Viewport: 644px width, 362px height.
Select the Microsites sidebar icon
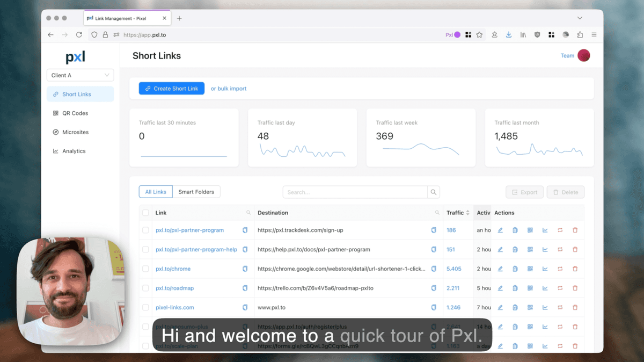(x=56, y=132)
